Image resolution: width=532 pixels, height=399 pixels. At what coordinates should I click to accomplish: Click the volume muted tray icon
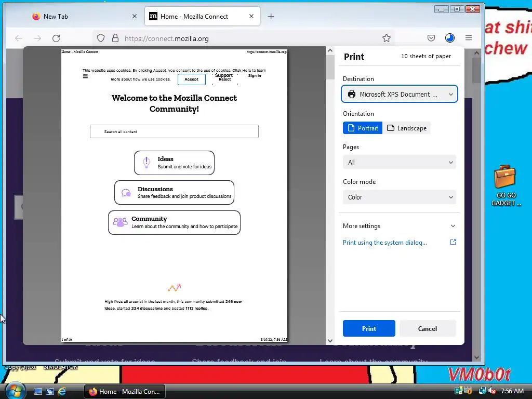[492, 391]
